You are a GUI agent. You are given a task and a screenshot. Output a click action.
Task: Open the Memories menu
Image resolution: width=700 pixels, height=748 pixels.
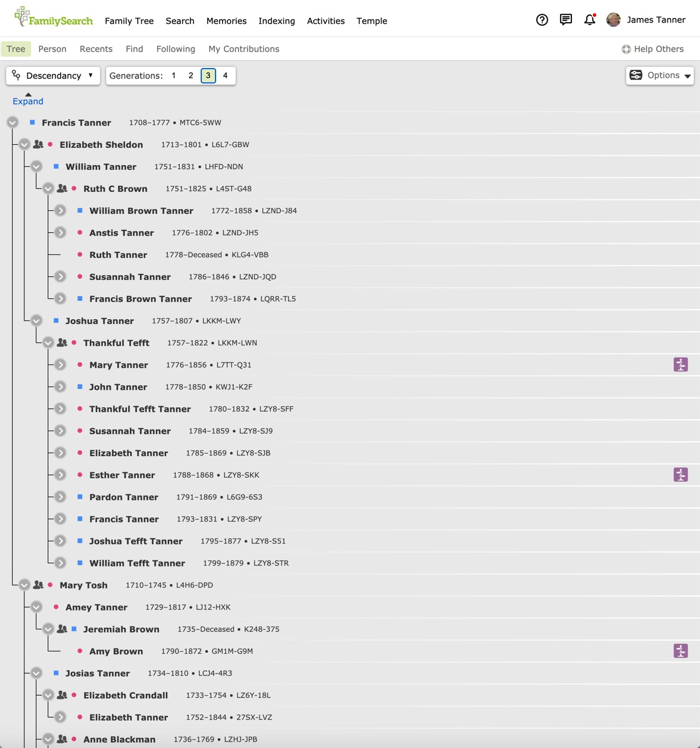226,21
